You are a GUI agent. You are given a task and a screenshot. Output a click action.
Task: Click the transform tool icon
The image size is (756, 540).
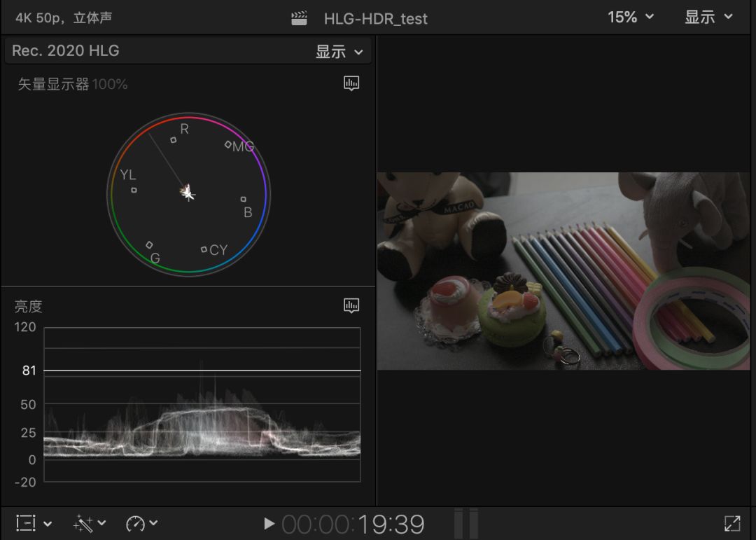point(26,523)
